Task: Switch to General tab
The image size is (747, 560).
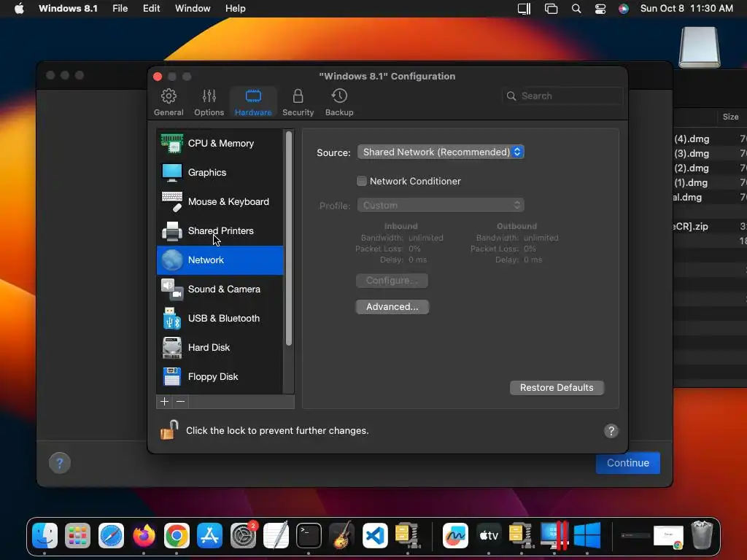Action: click(169, 102)
